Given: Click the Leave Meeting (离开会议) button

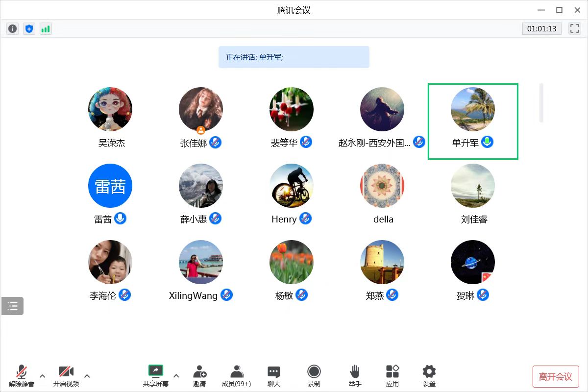Looking at the screenshot, I should tap(556, 377).
